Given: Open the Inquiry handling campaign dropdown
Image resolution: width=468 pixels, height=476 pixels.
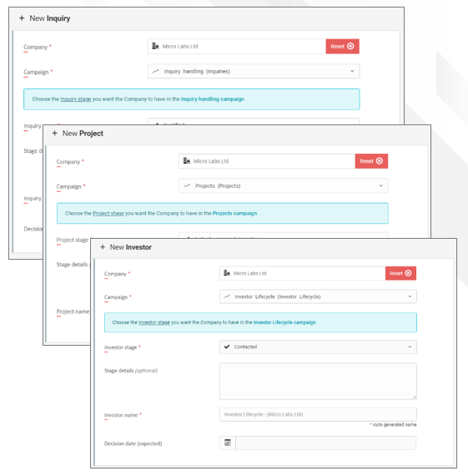Looking at the screenshot, I should (x=254, y=71).
